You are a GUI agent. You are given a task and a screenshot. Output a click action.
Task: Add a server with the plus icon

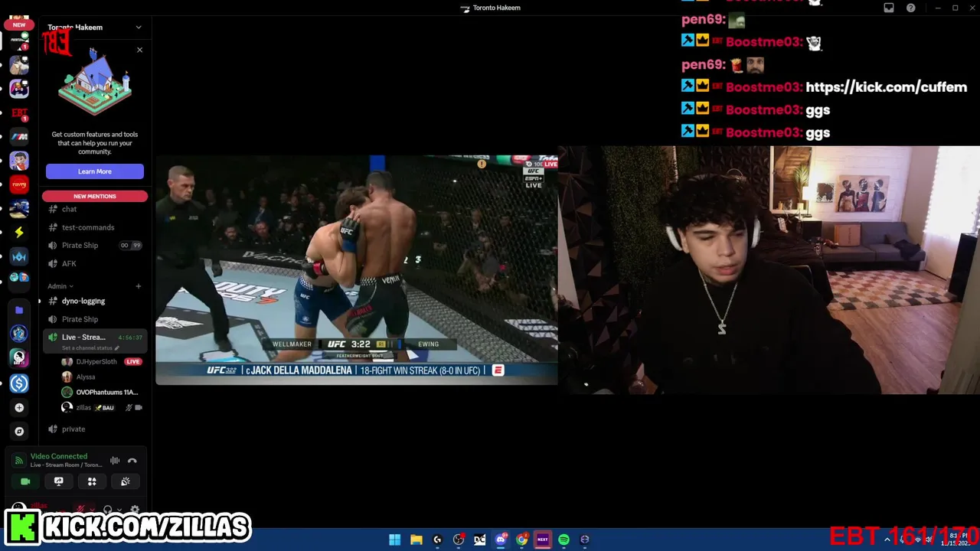click(x=19, y=408)
